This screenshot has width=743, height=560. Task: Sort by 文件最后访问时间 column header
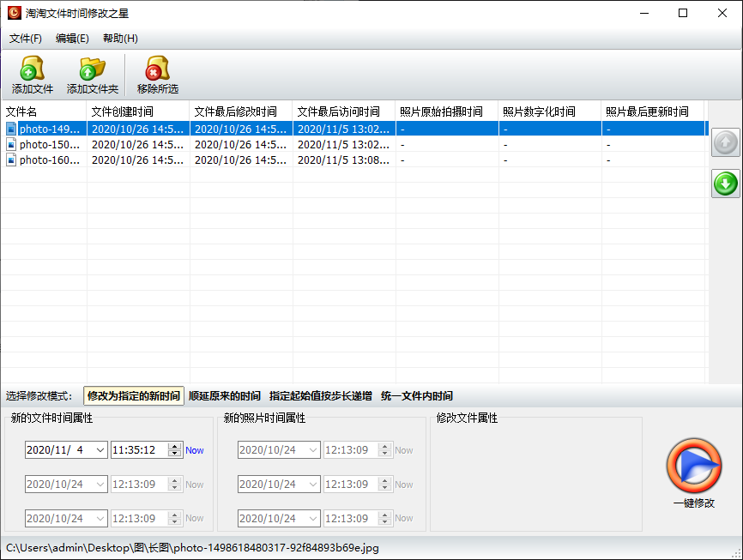(x=344, y=111)
